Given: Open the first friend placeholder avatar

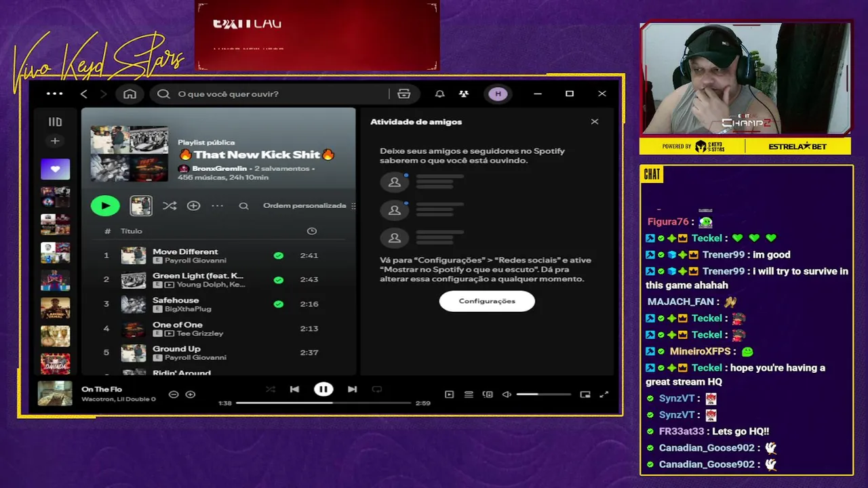Looking at the screenshot, I should pyautogui.click(x=394, y=182).
